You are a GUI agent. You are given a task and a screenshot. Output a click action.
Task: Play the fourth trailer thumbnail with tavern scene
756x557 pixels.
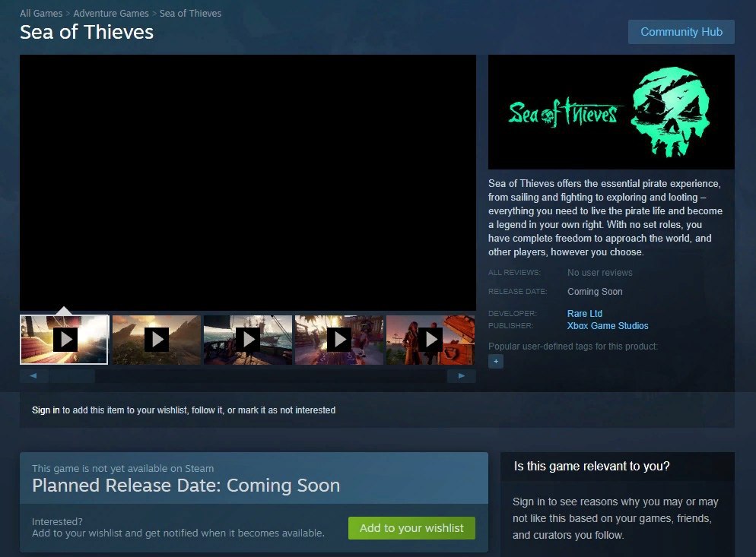[339, 340]
